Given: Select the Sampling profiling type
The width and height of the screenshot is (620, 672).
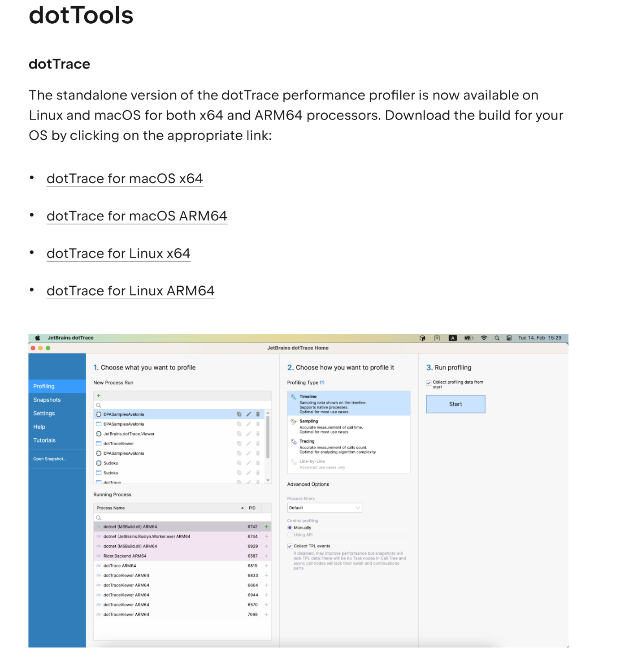Looking at the screenshot, I should [x=349, y=426].
